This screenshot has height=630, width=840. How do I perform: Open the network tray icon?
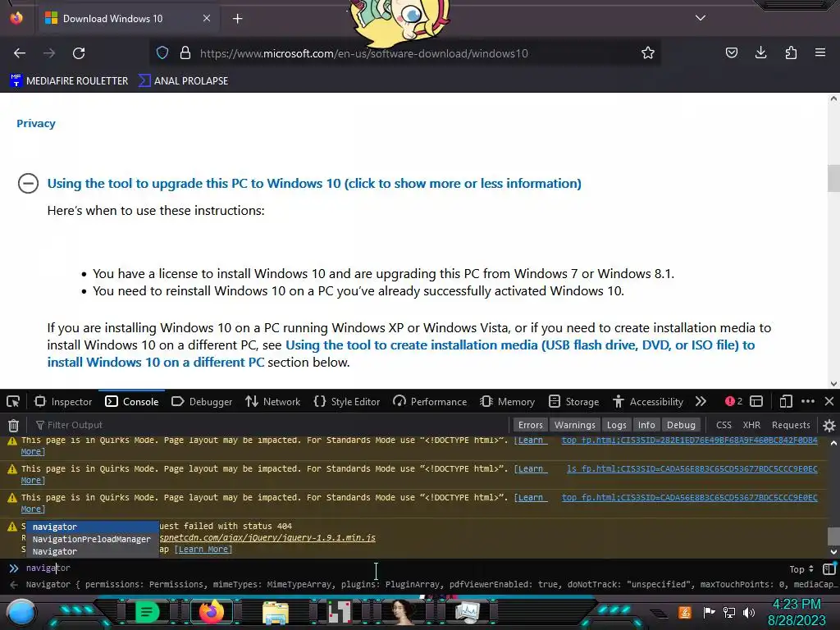729,612
